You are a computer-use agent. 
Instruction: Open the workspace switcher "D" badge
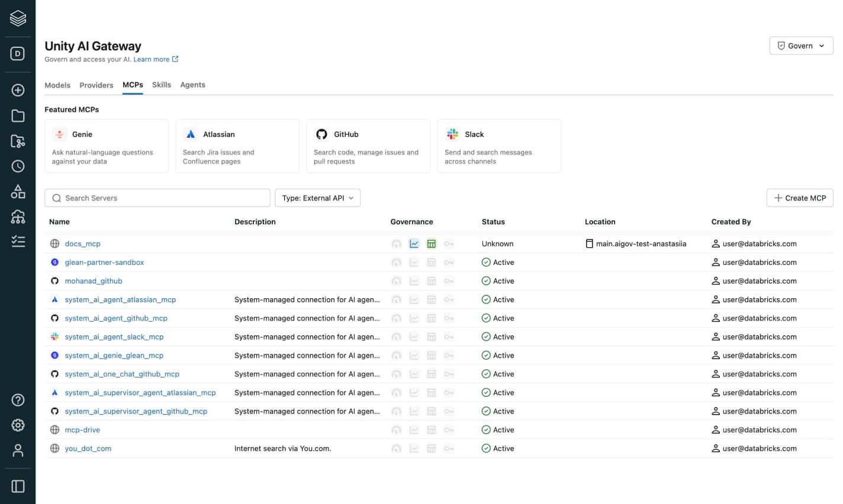tap(18, 54)
